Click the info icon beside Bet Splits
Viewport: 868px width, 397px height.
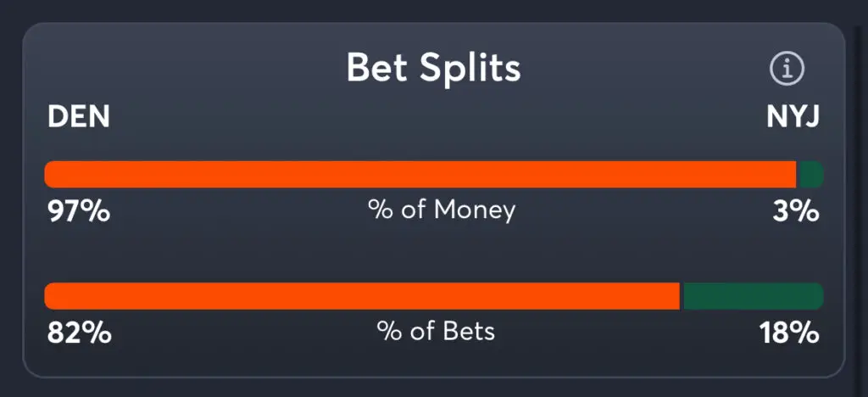point(787,70)
